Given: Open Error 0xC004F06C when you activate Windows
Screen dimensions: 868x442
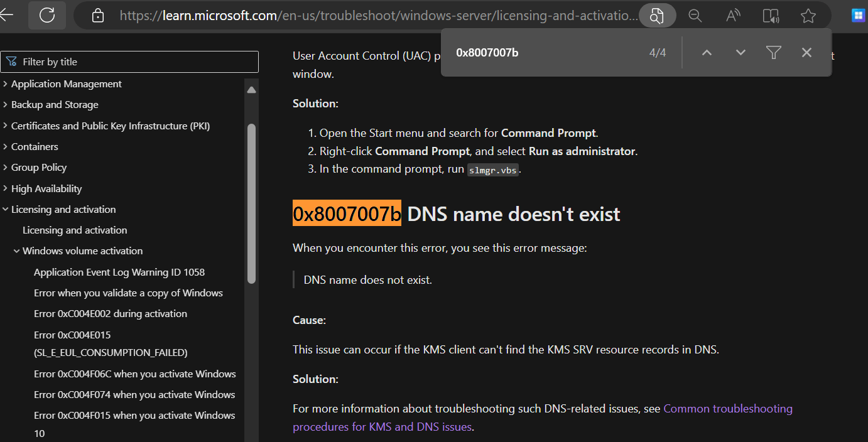Looking at the screenshot, I should (x=135, y=374).
